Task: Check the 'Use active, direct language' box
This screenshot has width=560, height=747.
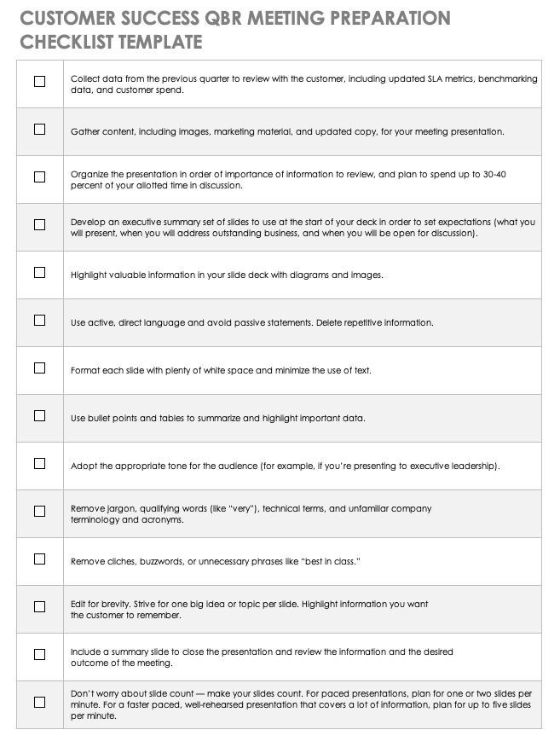Action: [39, 321]
